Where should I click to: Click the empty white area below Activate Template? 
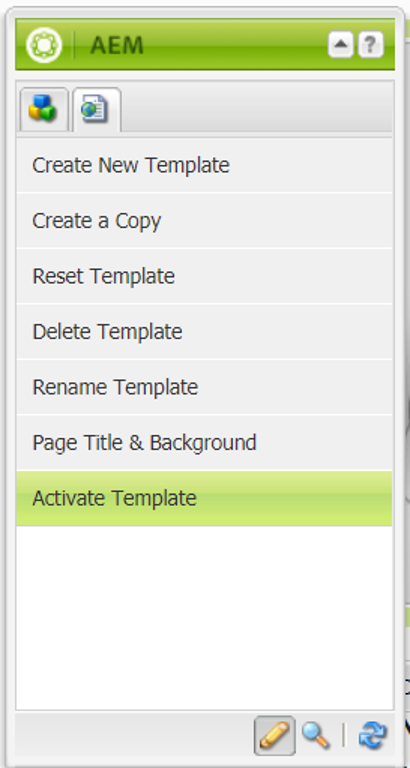(204, 617)
